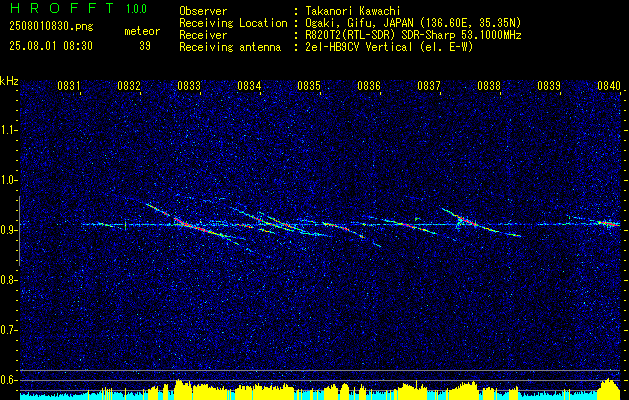This screenshot has height=400, width=629.
Task: Click the date 25.08.01 08:30
Action: 51,46
